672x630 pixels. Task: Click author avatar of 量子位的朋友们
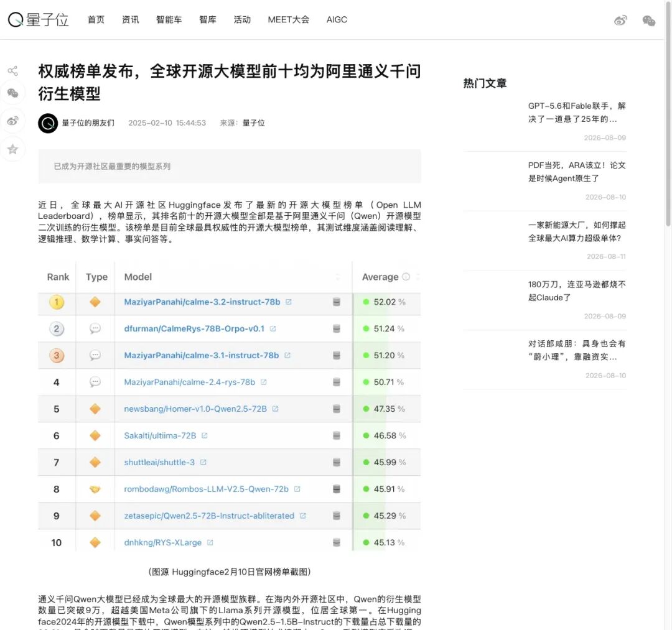coord(48,123)
